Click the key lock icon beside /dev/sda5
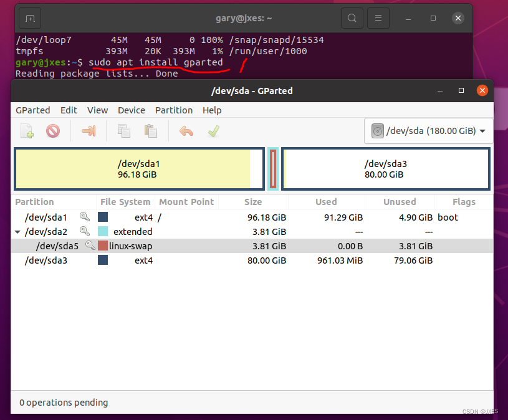Image resolution: width=508 pixels, height=420 pixels. coord(90,245)
